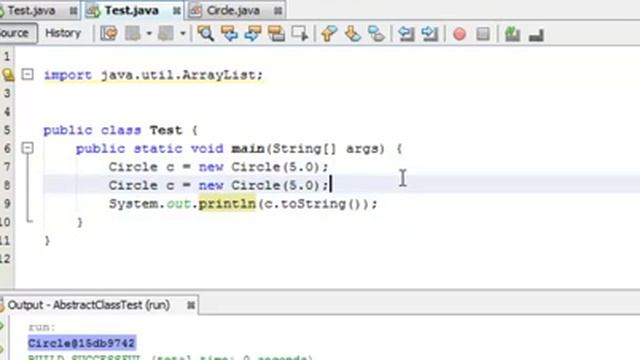Toggle highlight search results
The image size is (640, 360).
(276, 33)
